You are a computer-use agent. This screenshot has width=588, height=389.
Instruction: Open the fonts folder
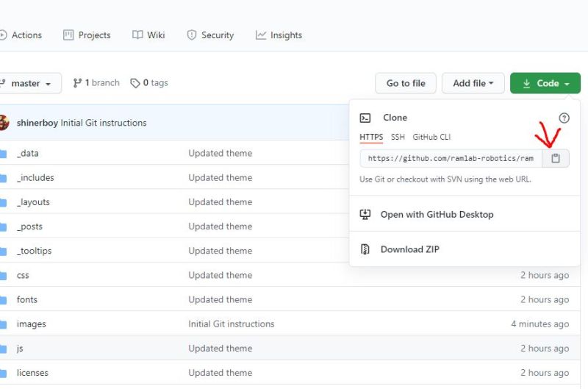[27, 300]
